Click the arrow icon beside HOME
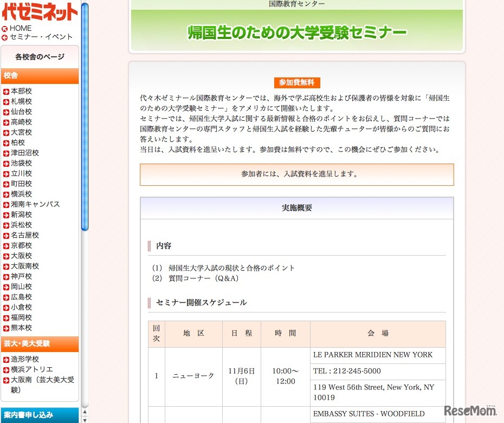The width and height of the screenshot is (504, 423). (x=5, y=29)
